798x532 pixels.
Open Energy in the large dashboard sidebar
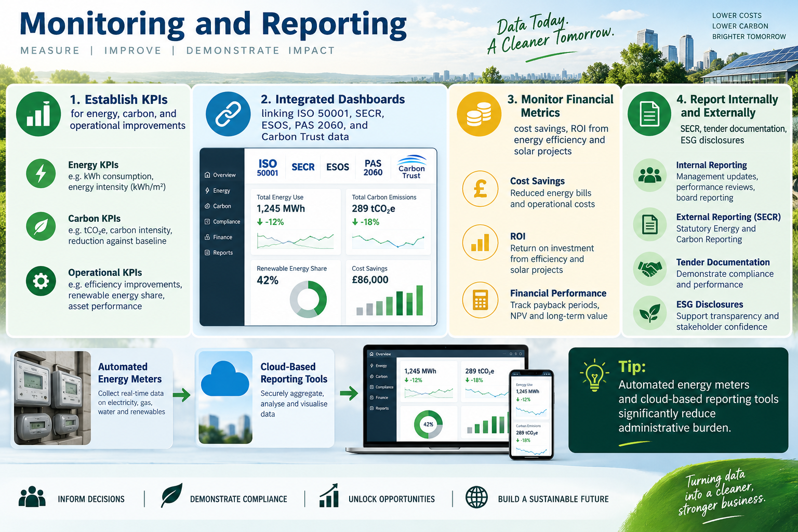click(x=218, y=191)
